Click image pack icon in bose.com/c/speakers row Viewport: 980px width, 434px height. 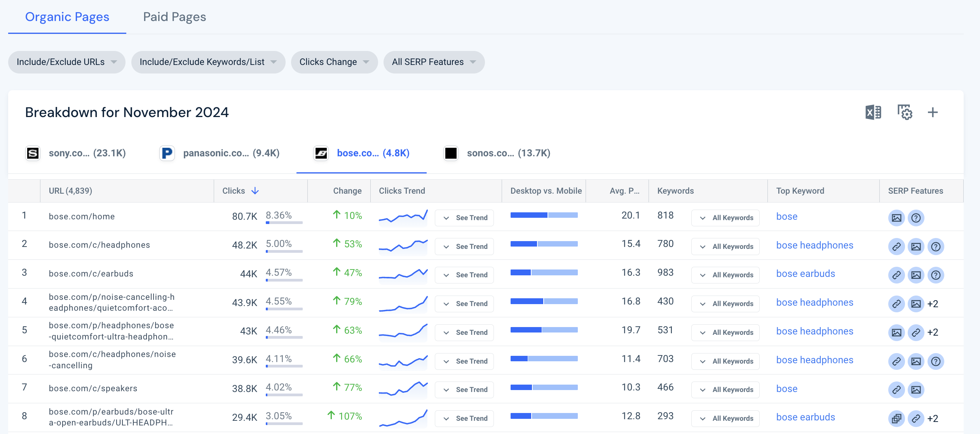[x=916, y=390]
